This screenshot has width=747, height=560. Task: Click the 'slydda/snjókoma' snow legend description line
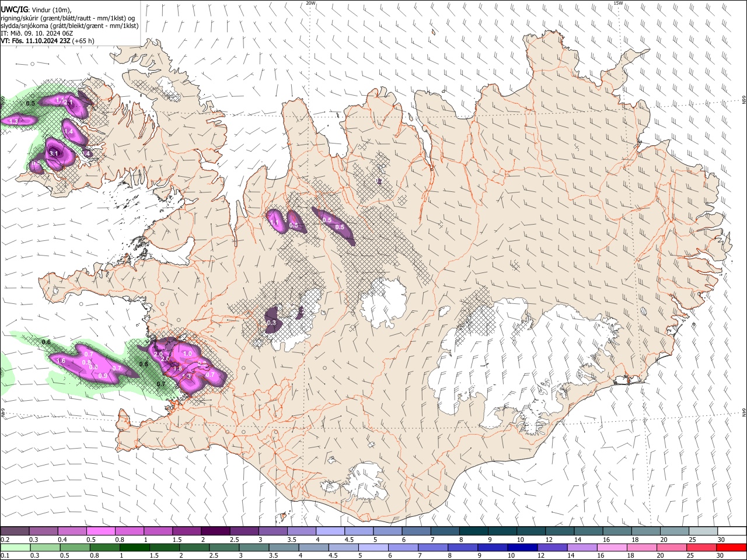[x=69, y=26]
